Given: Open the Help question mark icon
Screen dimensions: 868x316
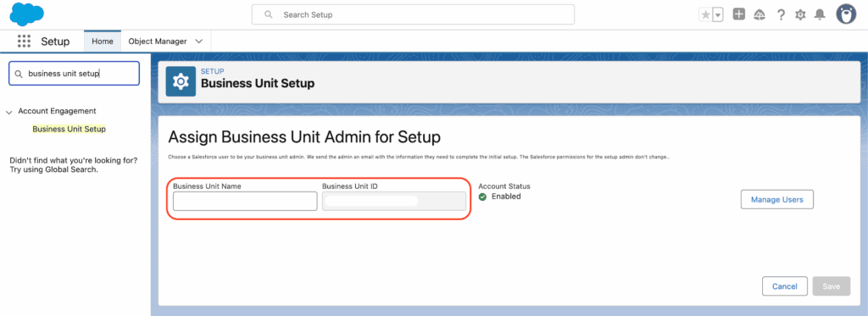Looking at the screenshot, I should (781, 15).
